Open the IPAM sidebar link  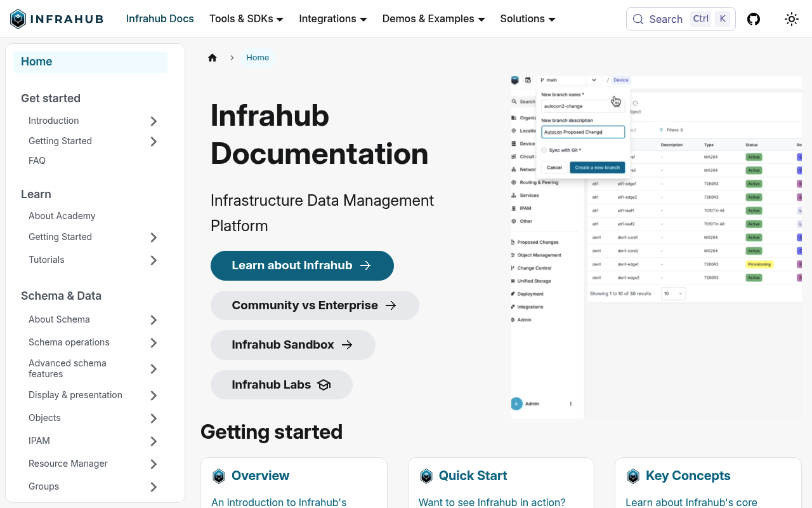(39, 441)
